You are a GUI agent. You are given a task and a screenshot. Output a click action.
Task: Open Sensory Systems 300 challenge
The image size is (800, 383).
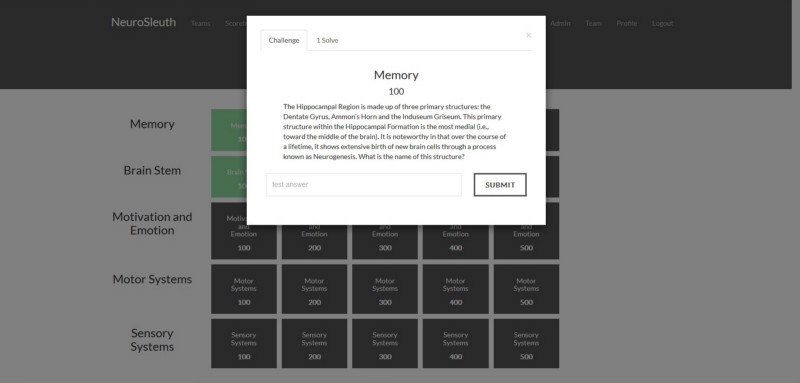pyautogui.click(x=385, y=343)
